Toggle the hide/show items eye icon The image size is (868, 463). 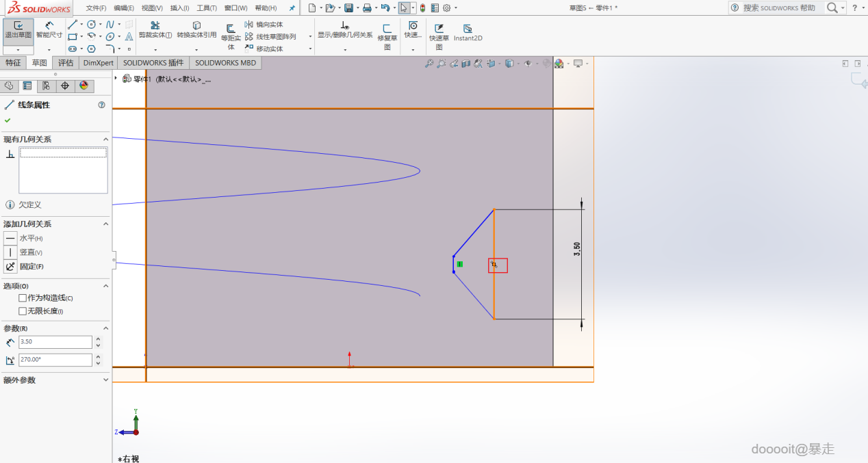(x=528, y=64)
